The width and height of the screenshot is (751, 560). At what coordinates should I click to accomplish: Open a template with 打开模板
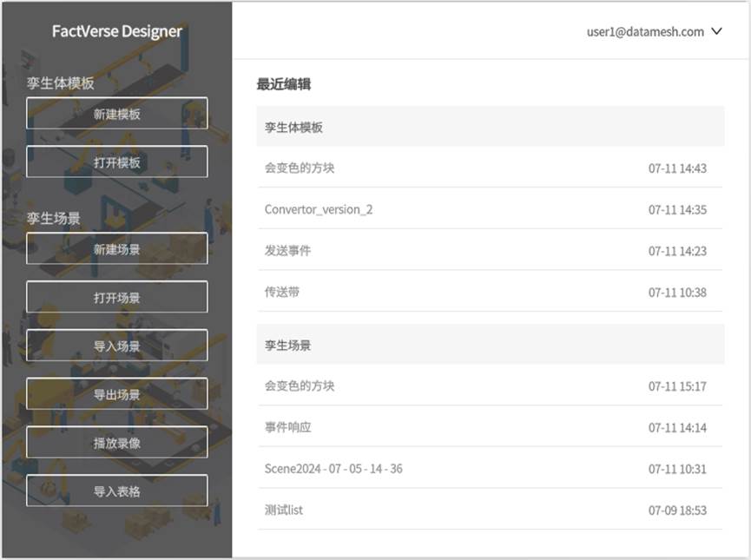pos(117,161)
